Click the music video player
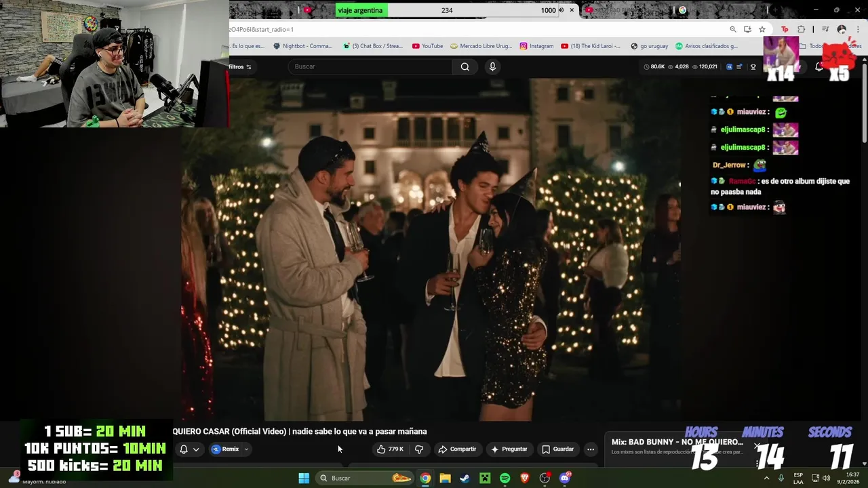 pos(431,249)
